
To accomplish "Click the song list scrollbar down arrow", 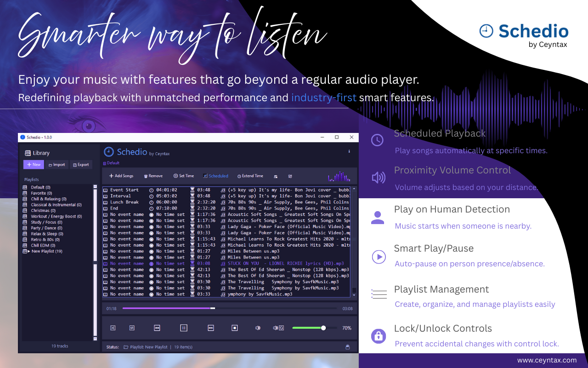I will pos(354,295).
